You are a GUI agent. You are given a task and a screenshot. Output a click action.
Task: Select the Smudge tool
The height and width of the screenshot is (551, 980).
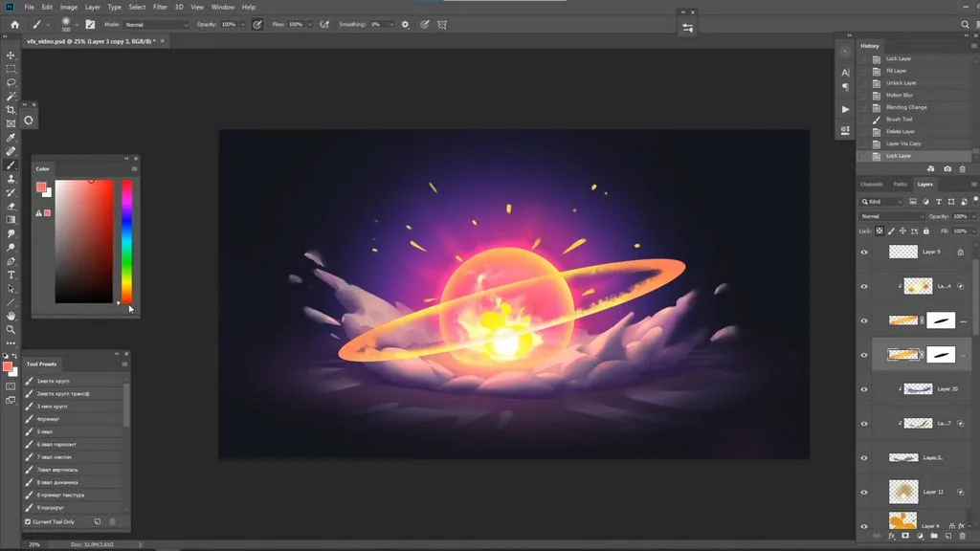(x=11, y=233)
